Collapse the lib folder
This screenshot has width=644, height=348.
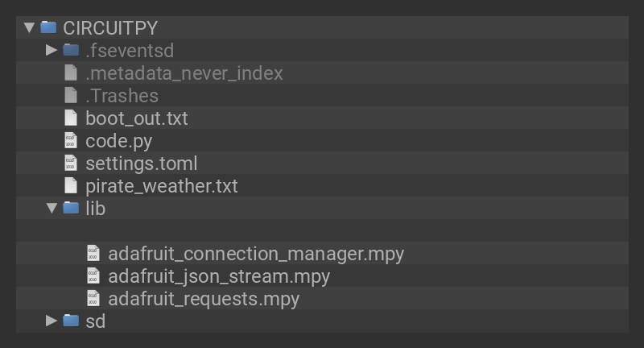(x=52, y=208)
